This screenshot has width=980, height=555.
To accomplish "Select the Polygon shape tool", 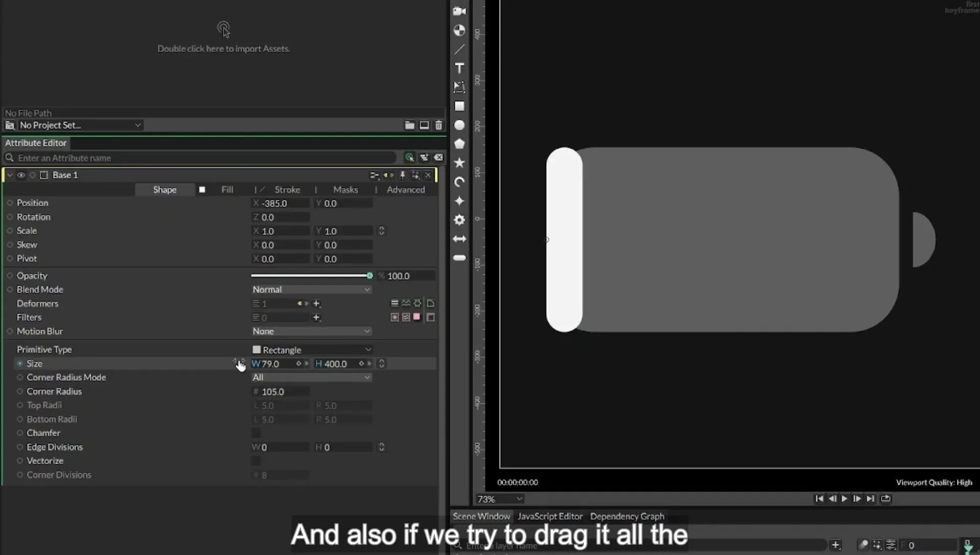I will click(x=459, y=144).
